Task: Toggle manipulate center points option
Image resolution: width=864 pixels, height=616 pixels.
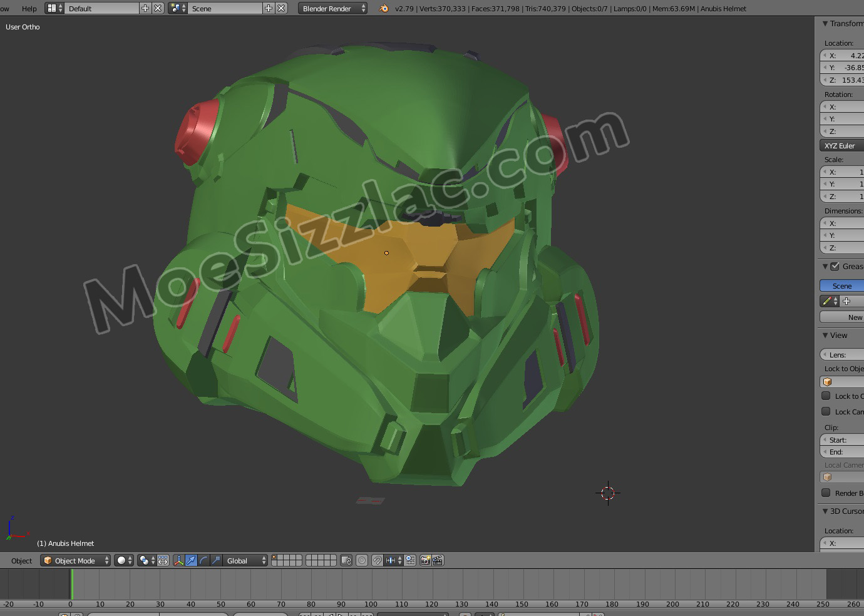Action: pyautogui.click(x=163, y=560)
